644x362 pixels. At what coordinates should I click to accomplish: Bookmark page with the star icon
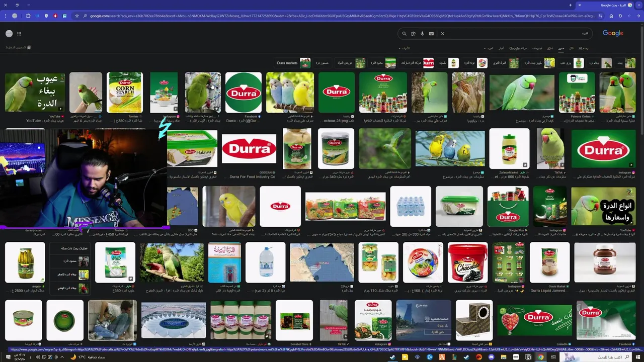[76, 16]
